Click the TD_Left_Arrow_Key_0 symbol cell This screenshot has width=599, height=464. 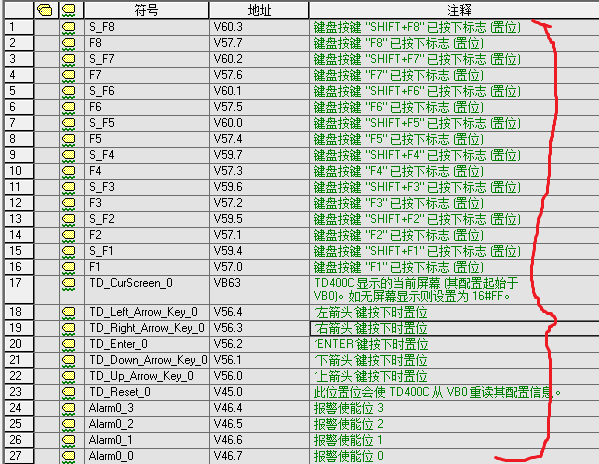coord(147,312)
